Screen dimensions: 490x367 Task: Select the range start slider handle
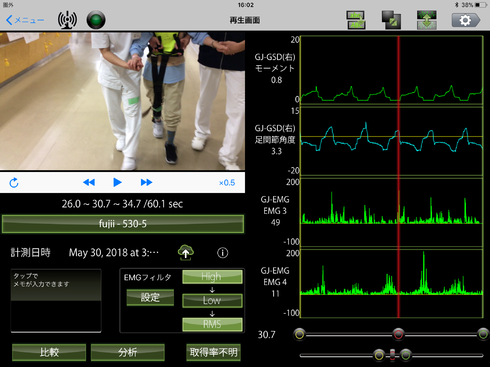[299, 334]
